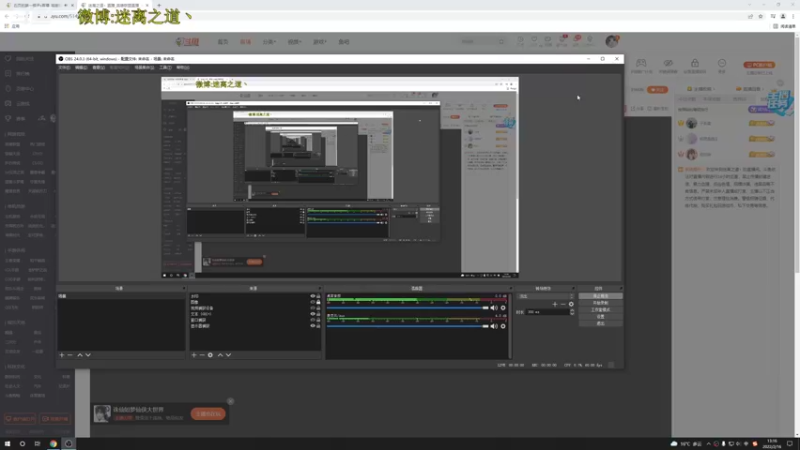The width and height of the screenshot is (800, 450).
Task: Remove the scene transition with the minus icon
Action: coord(563,304)
